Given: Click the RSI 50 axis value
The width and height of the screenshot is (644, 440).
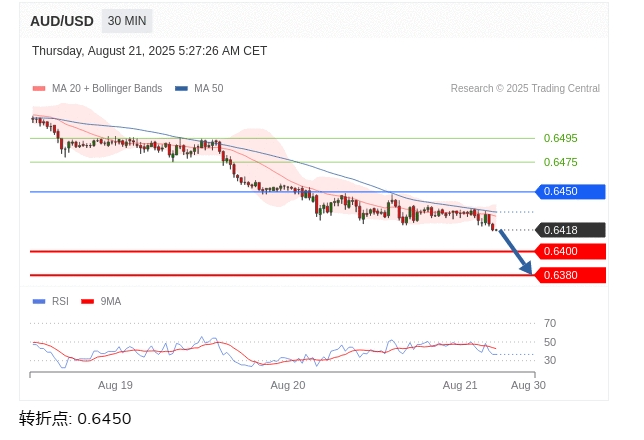Looking at the screenshot, I should coord(550,342).
